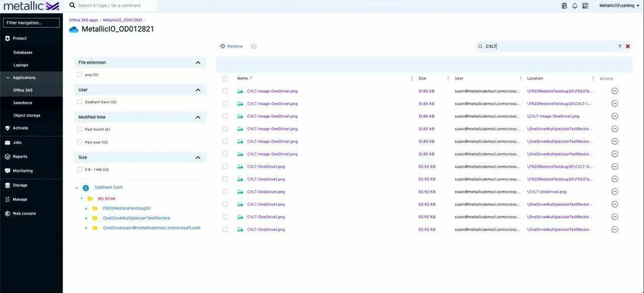Collapse the Modified time filter section
This screenshot has width=644, height=293.
pyautogui.click(x=198, y=117)
